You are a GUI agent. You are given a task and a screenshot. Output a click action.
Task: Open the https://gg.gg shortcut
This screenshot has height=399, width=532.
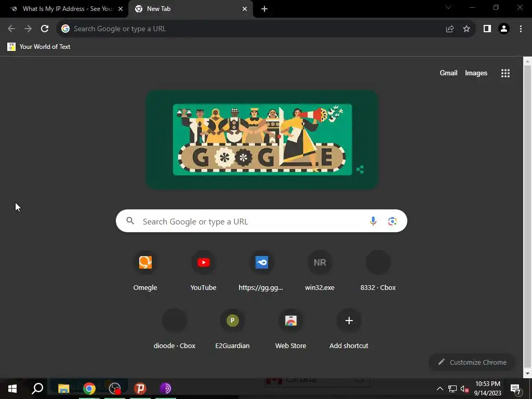click(x=261, y=271)
